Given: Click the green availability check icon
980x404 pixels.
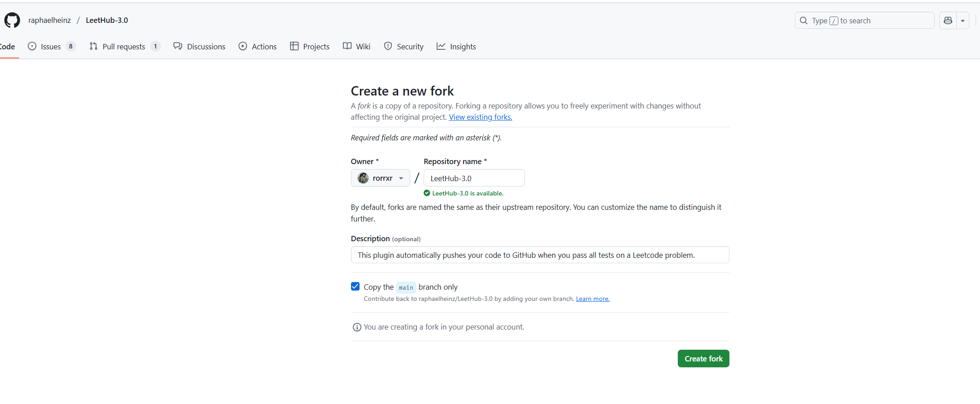Looking at the screenshot, I should 427,193.
